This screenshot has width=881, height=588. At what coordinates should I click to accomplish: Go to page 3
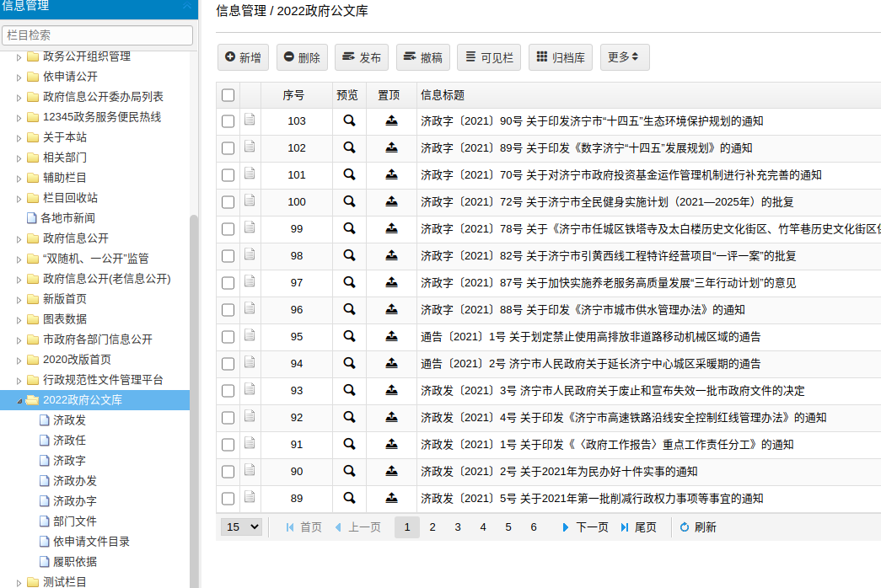click(458, 527)
